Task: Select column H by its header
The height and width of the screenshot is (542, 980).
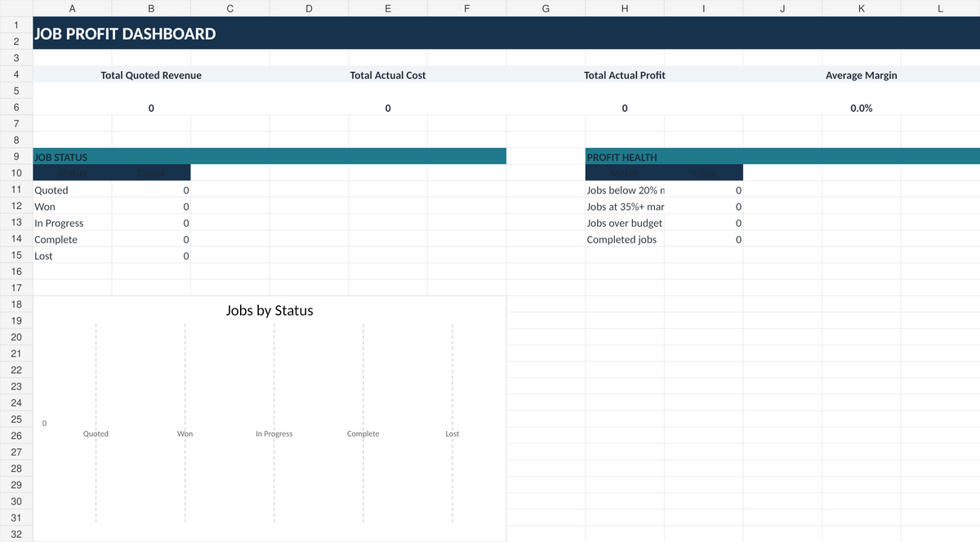Action: [625, 8]
